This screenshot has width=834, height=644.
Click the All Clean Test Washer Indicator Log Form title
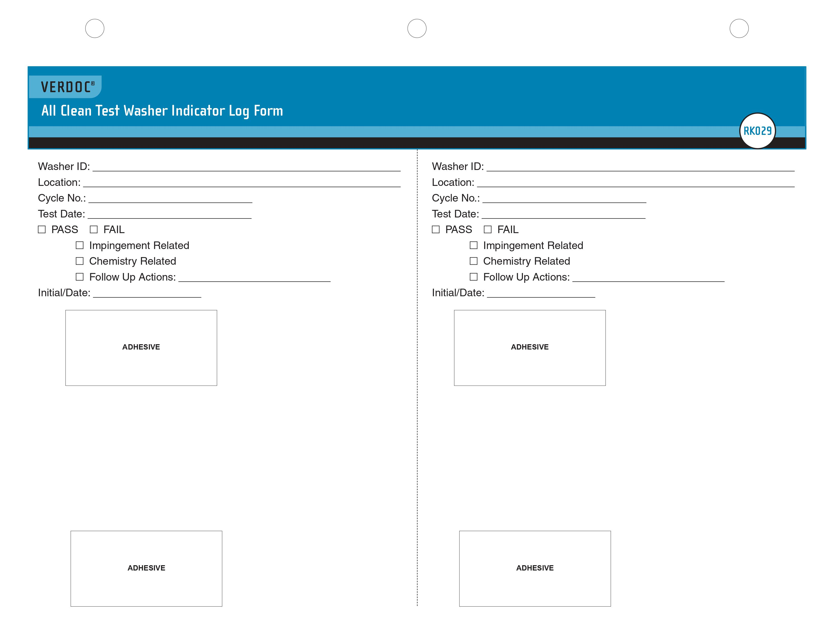(x=162, y=111)
